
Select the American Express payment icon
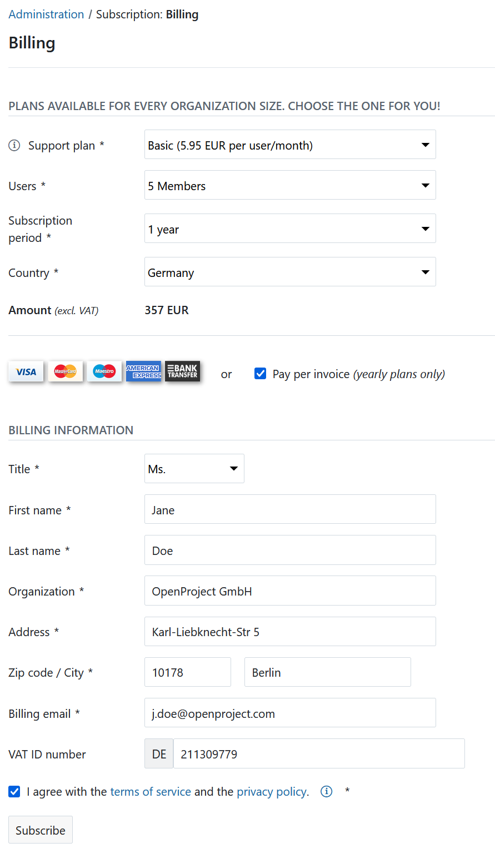point(143,371)
